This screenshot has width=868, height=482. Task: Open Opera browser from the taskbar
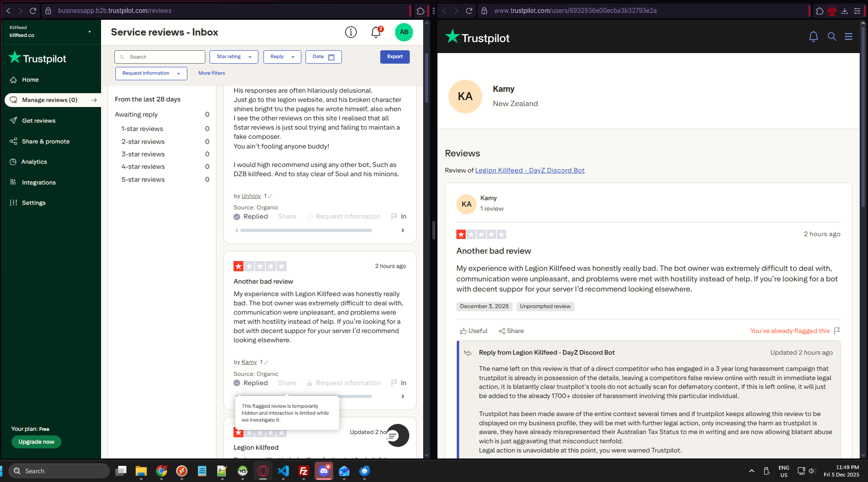pos(263,471)
